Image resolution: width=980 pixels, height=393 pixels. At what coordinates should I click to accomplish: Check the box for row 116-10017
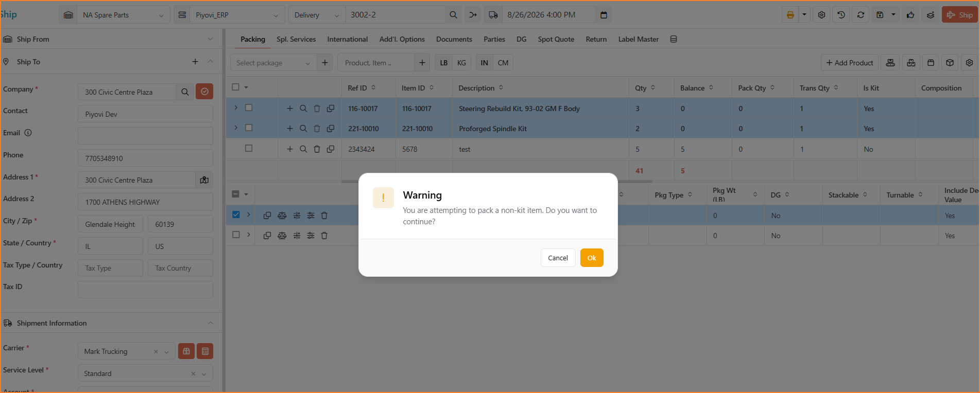(249, 108)
